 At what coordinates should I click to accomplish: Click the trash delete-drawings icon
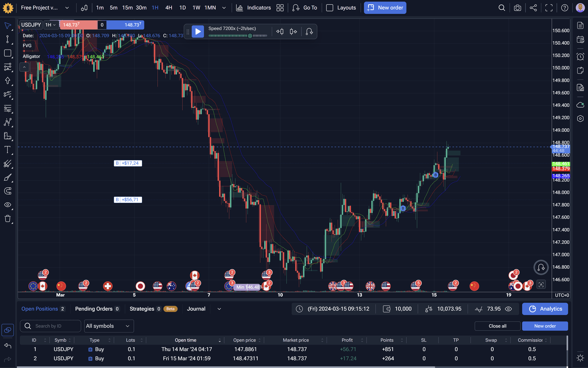click(x=7, y=219)
